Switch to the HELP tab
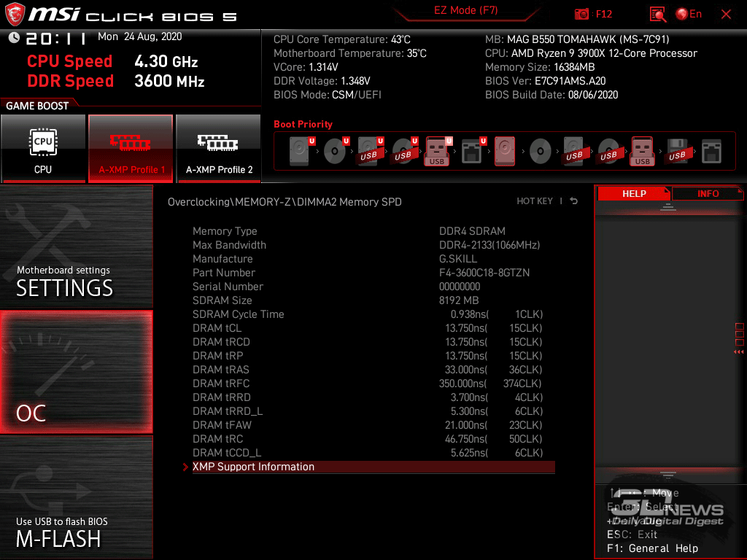 [634, 194]
